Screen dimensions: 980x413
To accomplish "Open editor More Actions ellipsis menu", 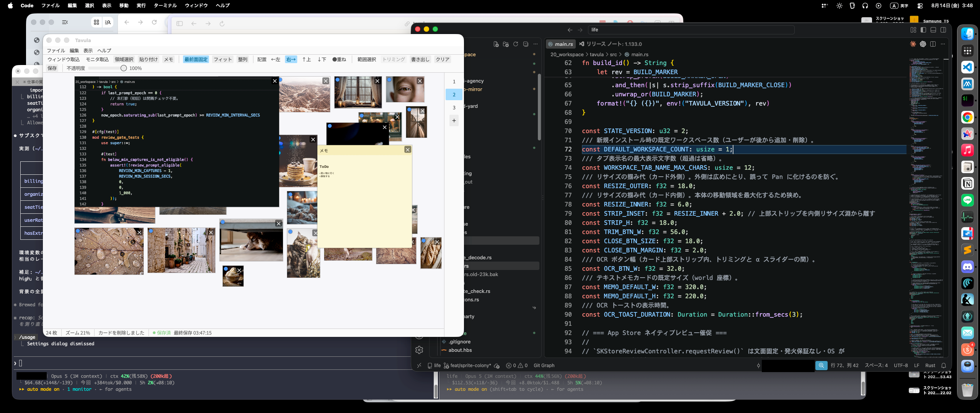I will click(943, 44).
